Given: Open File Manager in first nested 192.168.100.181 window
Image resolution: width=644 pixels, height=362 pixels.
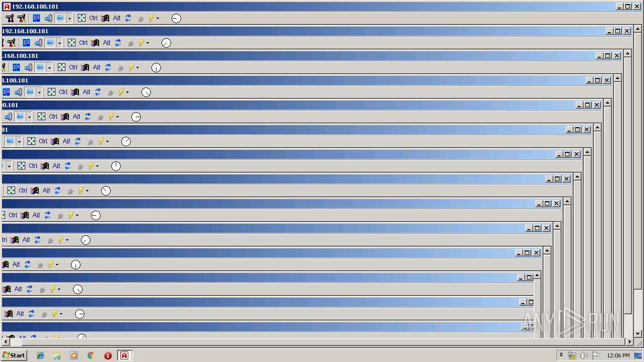Looking at the screenshot, I should pyautogui.click(x=26, y=43).
